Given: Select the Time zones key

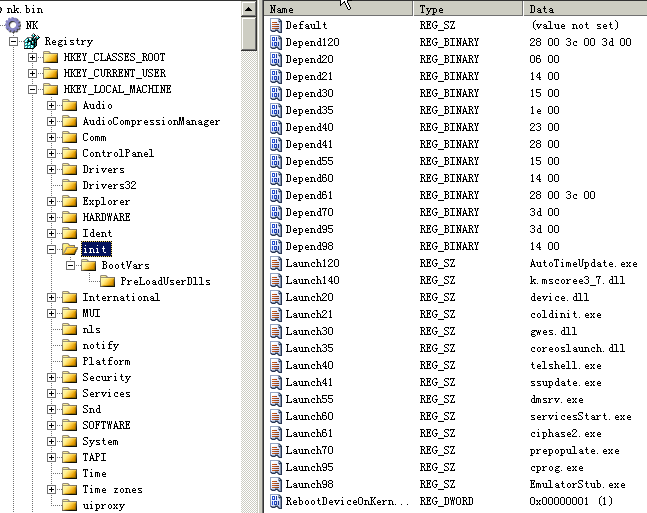Looking at the screenshot, I should tap(112, 490).
